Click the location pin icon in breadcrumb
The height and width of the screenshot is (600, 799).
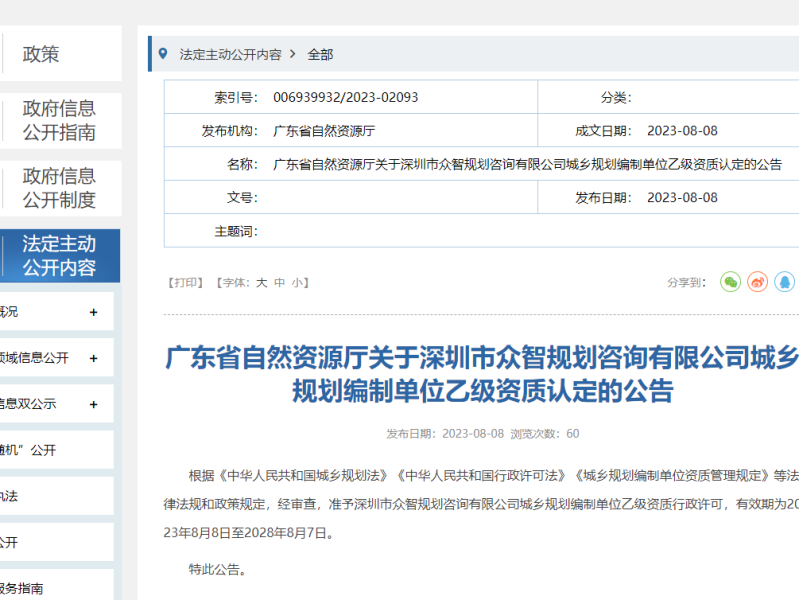pos(163,54)
